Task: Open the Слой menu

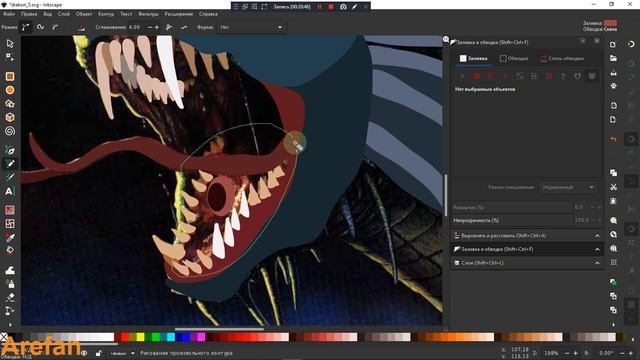Action: tap(64, 14)
